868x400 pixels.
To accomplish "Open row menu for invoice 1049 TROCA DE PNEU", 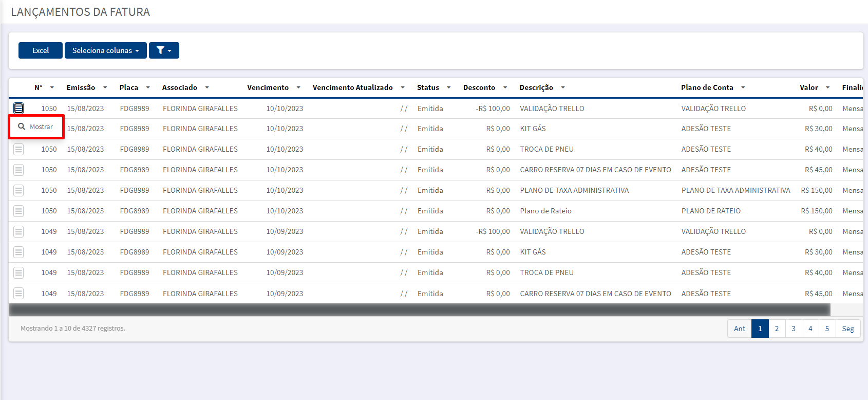I will pyautogui.click(x=18, y=272).
